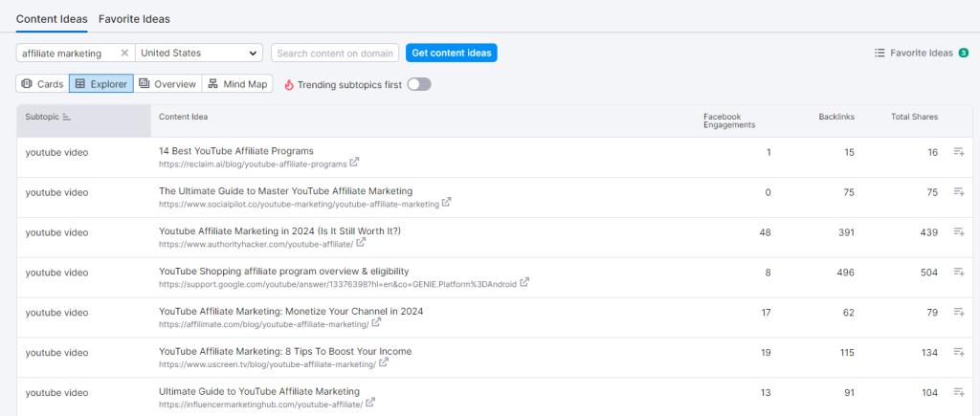Open 'YouTube Shopping affiliate program overview' title
Screen dimensions: 980x416
click(283, 271)
